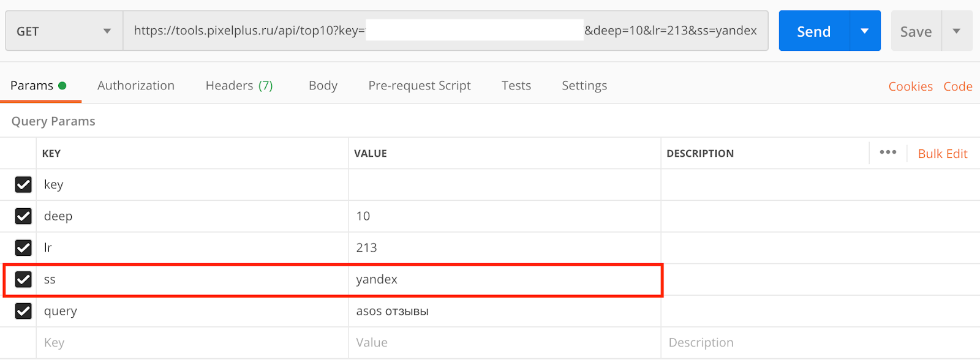Open the GET method dropdown
This screenshot has height=360, width=980.
[64, 31]
